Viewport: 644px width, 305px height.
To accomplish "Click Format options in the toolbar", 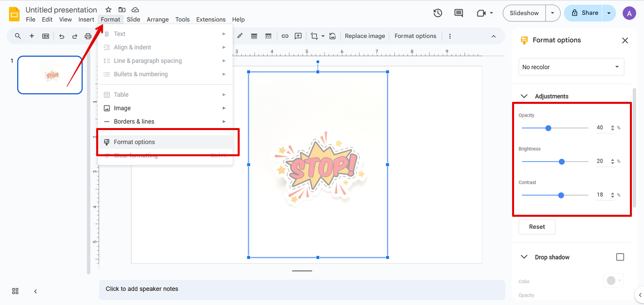I will [415, 36].
